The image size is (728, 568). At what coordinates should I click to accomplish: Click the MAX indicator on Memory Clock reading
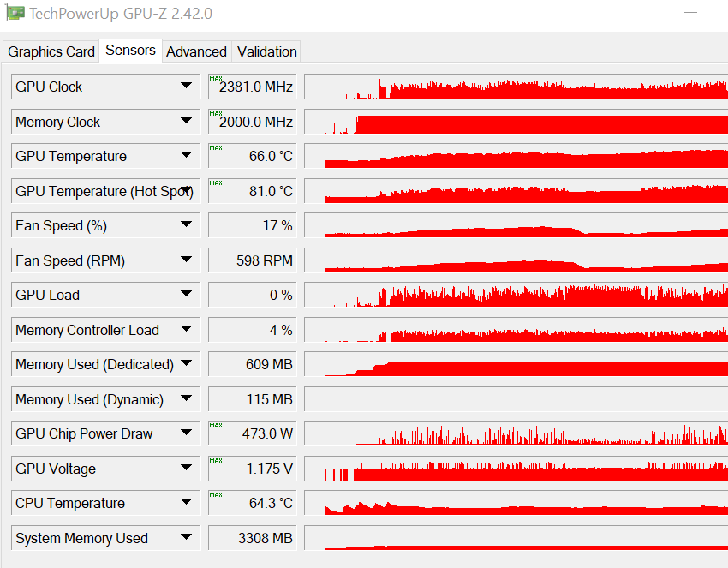[x=216, y=115]
